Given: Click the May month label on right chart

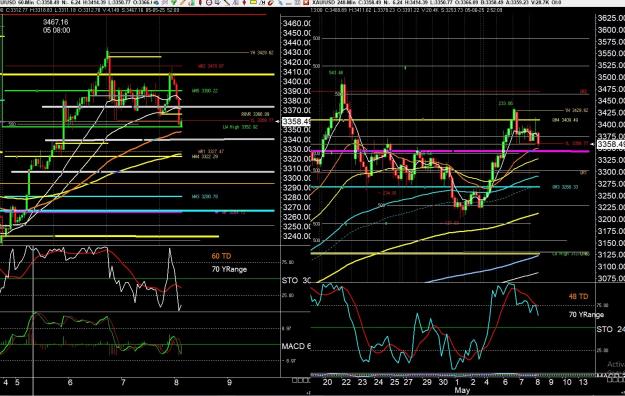Looking at the screenshot, I should pos(462,390).
